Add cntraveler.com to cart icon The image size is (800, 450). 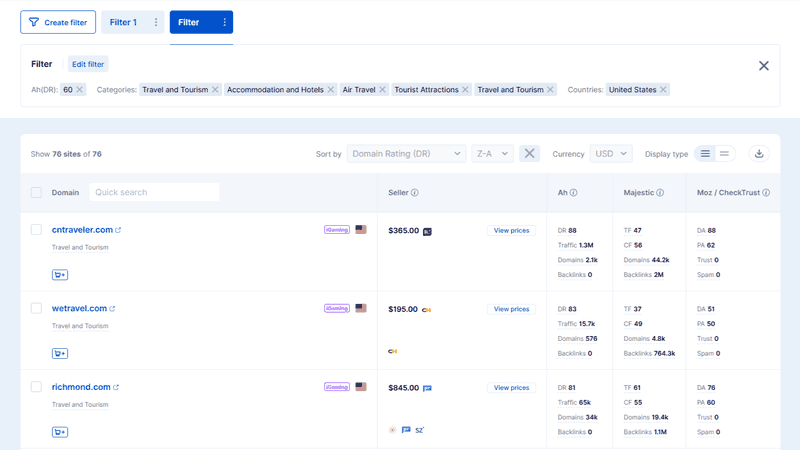[60, 274]
